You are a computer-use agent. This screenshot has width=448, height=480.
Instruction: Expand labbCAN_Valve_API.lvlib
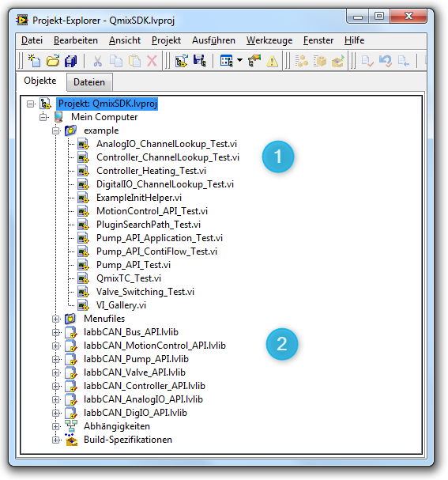coord(55,373)
